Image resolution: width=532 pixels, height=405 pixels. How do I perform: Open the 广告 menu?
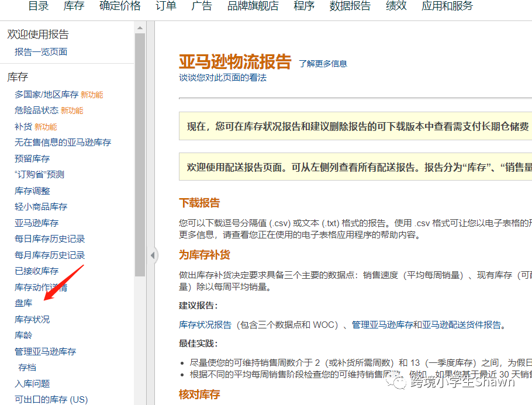[202, 6]
